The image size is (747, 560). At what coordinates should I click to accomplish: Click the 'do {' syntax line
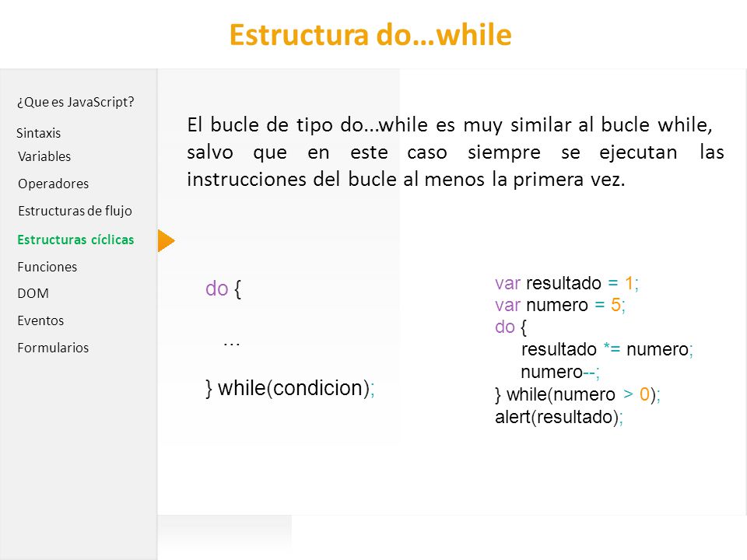(x=223, y=289)
